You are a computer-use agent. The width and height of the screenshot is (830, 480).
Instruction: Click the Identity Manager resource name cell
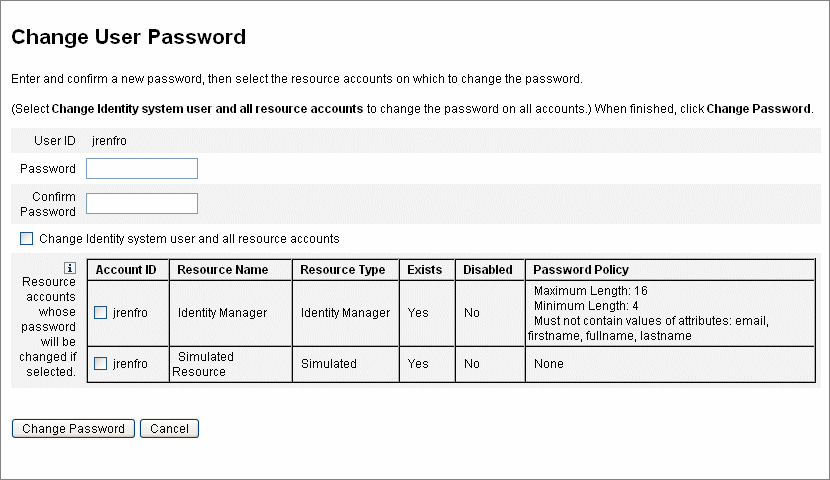(x=231, y=313)
